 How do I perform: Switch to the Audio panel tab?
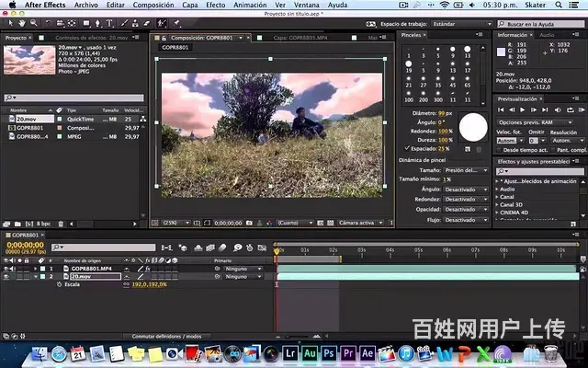(x=547, y=35)
